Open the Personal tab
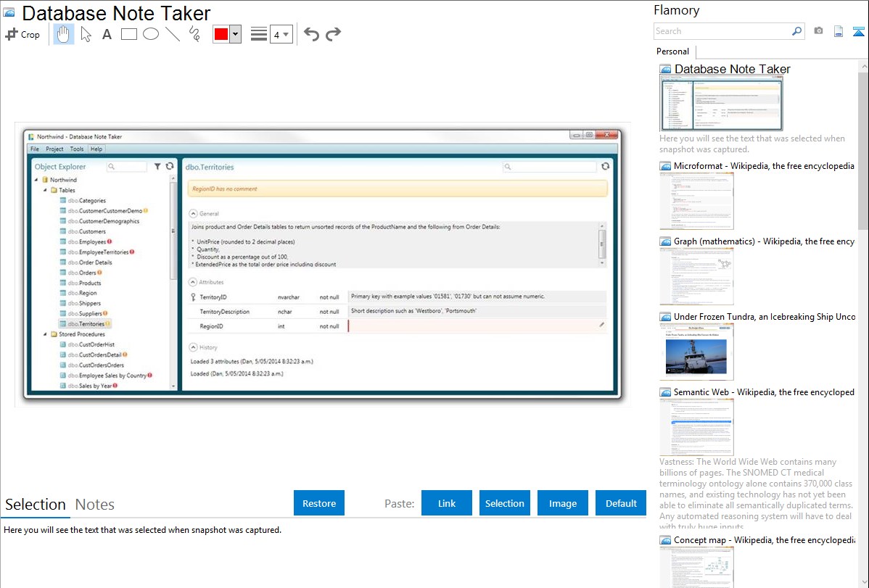The width and height of the screenshot is (869, 588). (673, 51)
